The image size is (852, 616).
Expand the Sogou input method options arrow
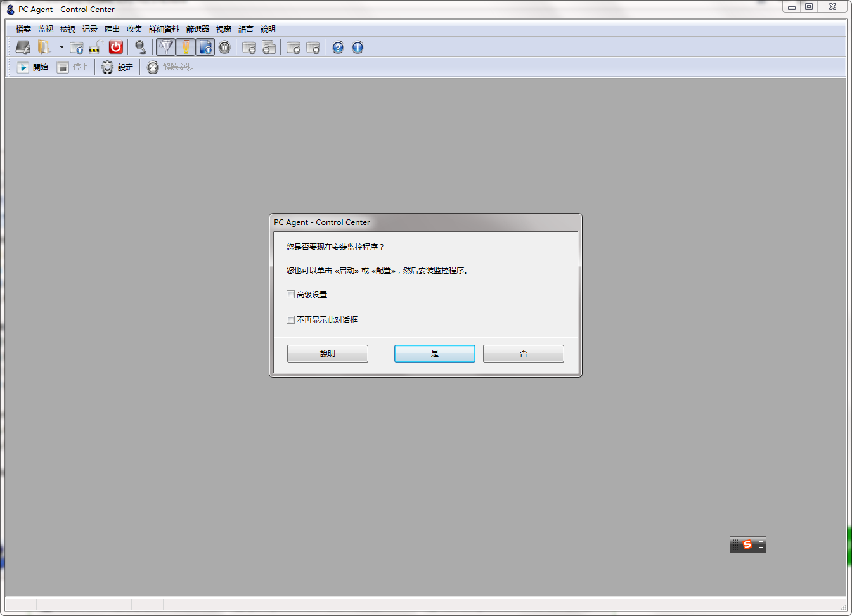(761, 548)
